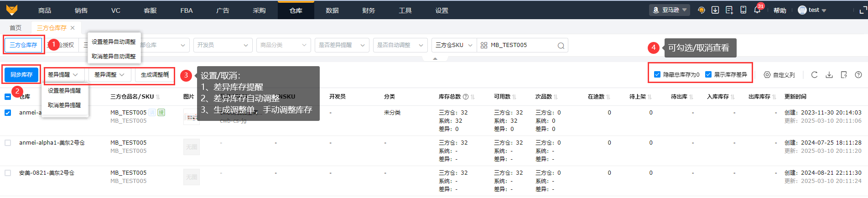Open the document help icon above table
Viewport: 868px width, 198px height.
(844, 75)
